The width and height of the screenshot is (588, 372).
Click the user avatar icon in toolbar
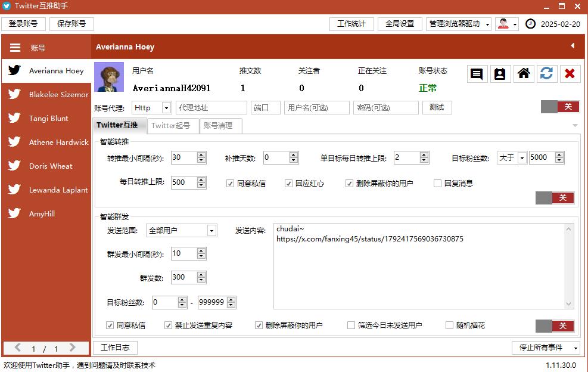tap(503, 24)
